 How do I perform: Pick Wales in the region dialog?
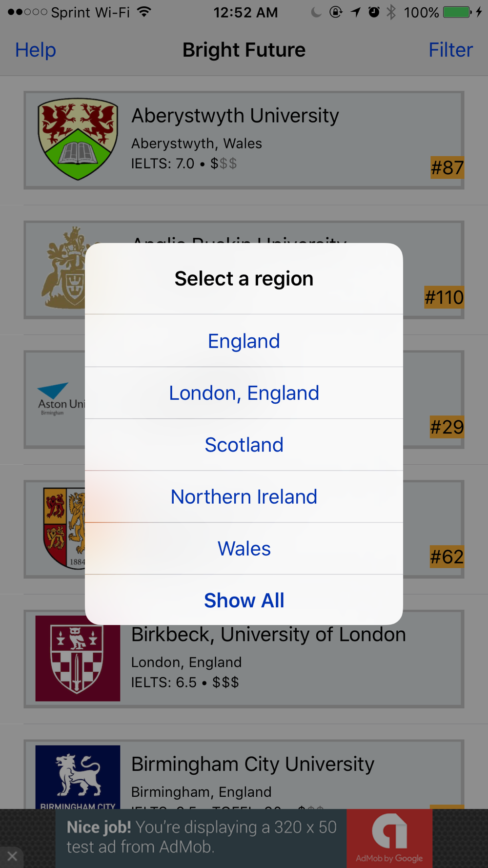point(244,549)
